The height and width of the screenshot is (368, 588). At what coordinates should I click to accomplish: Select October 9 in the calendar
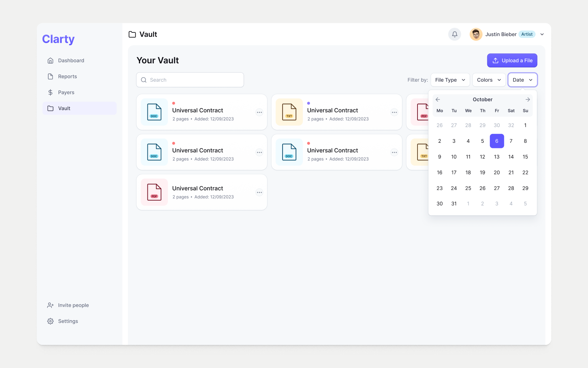[x=440, y=157]
